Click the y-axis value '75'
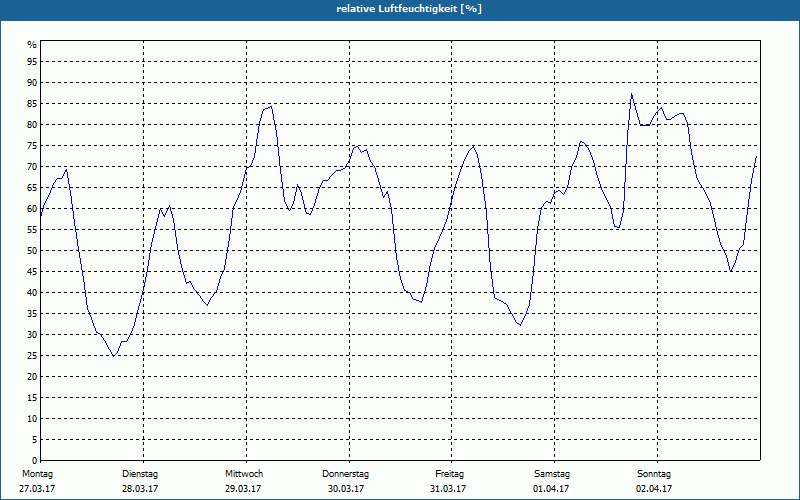This screenshot has height=500, width=800. 32,146
